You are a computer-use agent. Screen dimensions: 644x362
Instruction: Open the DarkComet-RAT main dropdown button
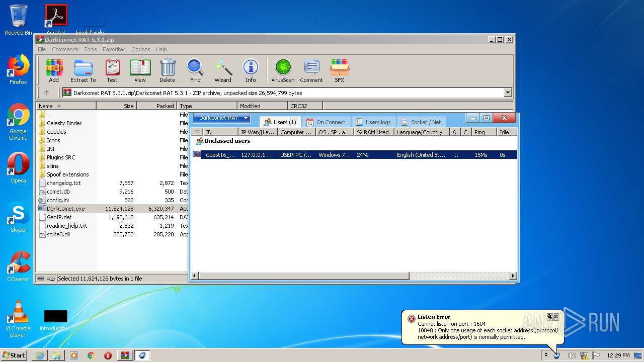click(222, 118)
